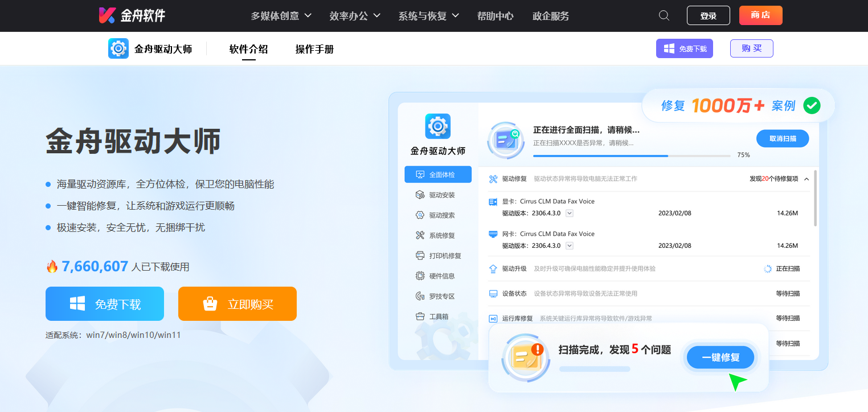
Task: Click the 设备状态 monitor icon
Action: click(x=493, y=293)
